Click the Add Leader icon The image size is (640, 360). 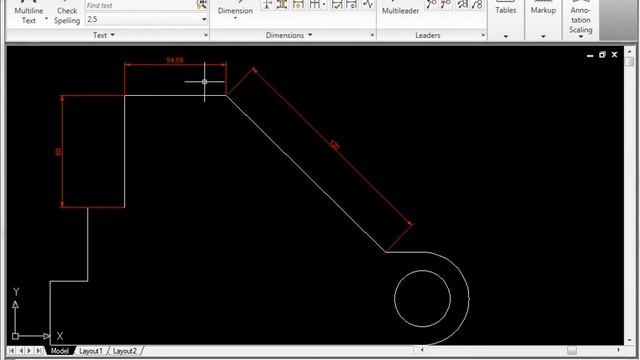[431, 4]
